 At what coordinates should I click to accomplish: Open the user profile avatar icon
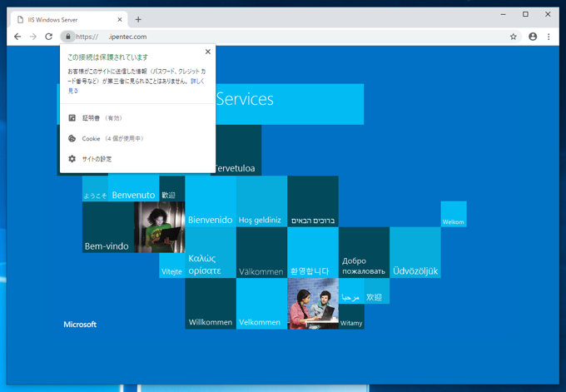click(x=533, y=37)
